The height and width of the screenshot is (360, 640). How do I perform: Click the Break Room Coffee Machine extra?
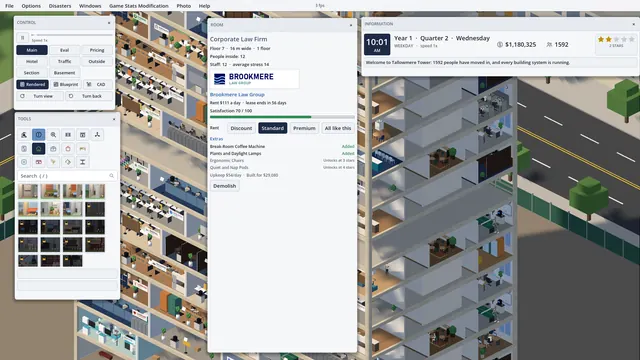282,146
